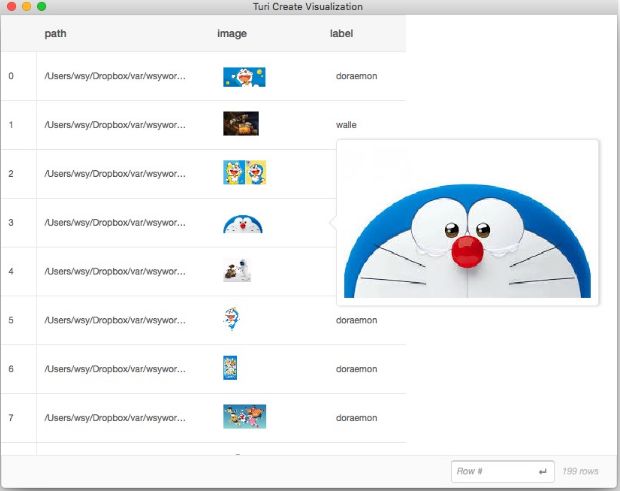The image size is (620, 491).
Task: Click the return arrow icon in Row # field
Action: pyautogui.click(x=542, y=471)
